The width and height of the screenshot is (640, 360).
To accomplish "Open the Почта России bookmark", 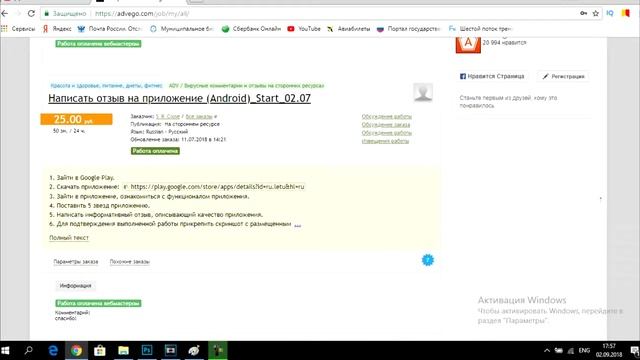I will coord(109,29).
